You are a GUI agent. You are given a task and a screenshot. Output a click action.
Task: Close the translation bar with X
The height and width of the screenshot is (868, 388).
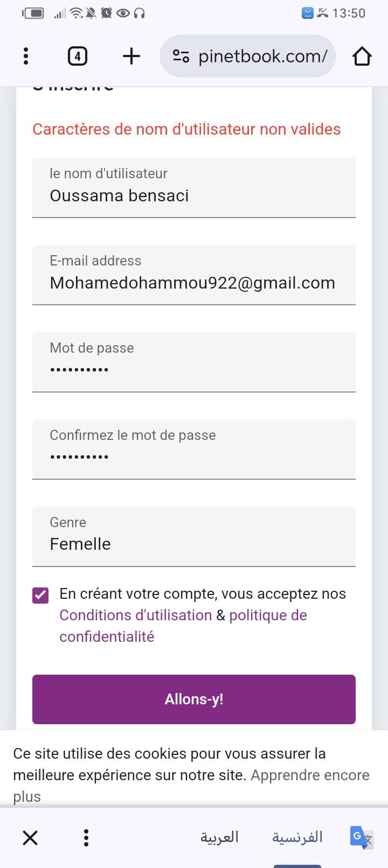pyautogui.click(x=30, y=837)
